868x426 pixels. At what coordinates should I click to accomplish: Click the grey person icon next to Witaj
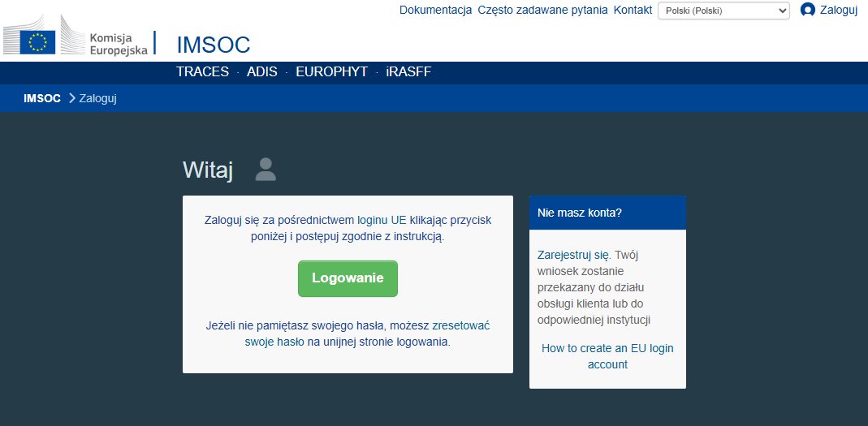[266, 170]
